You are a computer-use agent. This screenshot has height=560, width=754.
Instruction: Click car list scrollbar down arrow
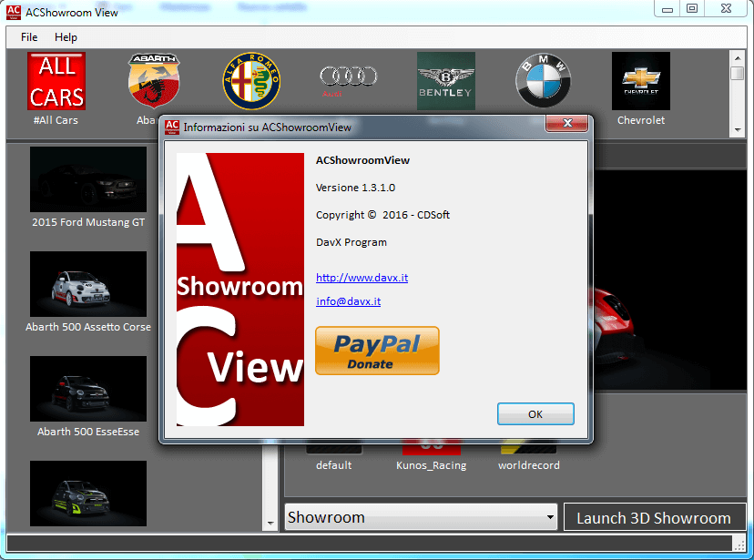click(270, 523)
